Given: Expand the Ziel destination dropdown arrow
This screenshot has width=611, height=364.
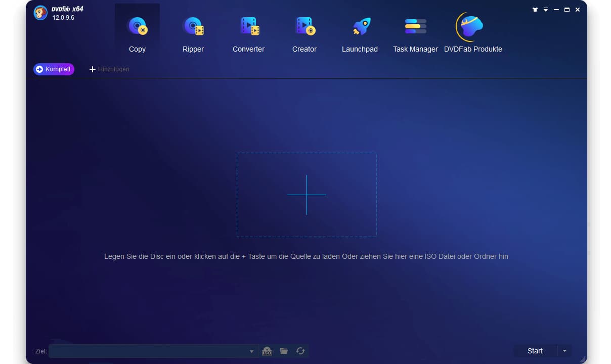Looking at the screenshot, I should click(x=252, y=351).
